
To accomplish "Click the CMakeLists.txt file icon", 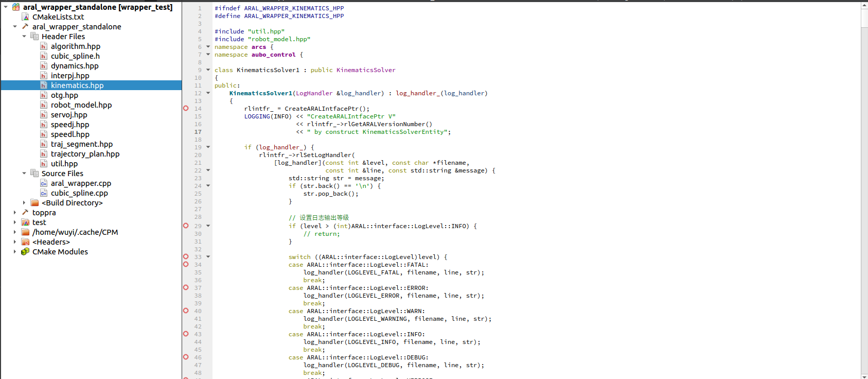I will 25,17.
